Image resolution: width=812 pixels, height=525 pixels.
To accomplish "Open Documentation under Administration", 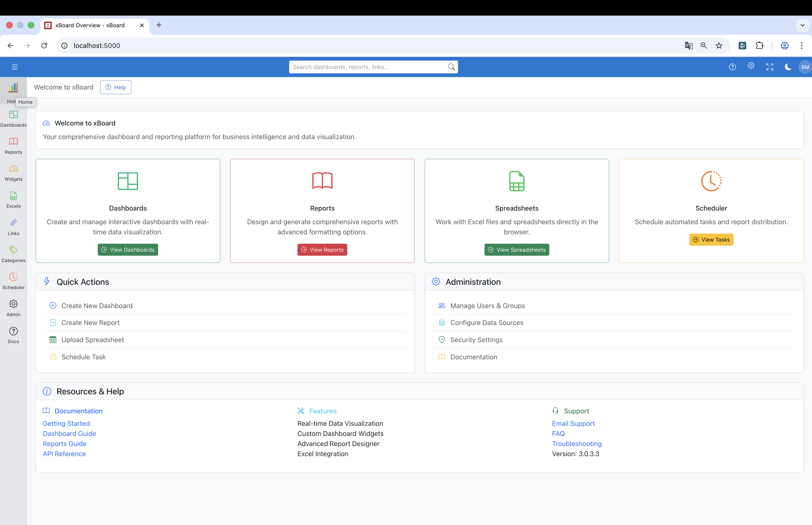I will coord(614,357).
